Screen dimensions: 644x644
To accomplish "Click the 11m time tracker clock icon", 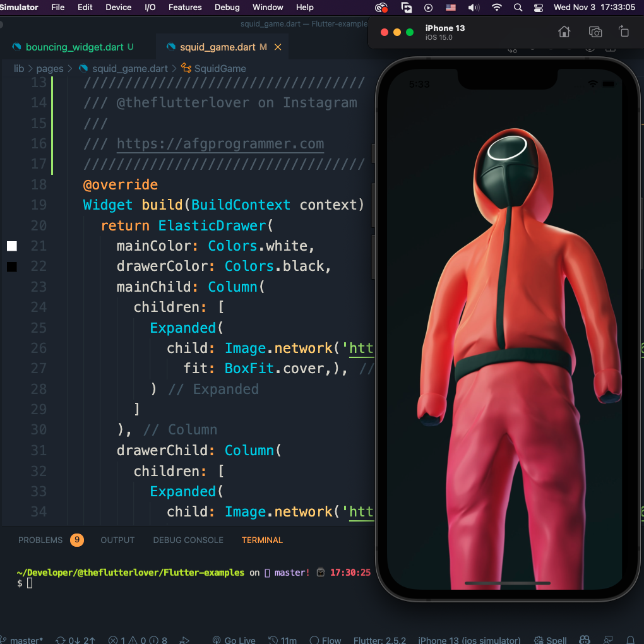I will click(x=273, y=640).
